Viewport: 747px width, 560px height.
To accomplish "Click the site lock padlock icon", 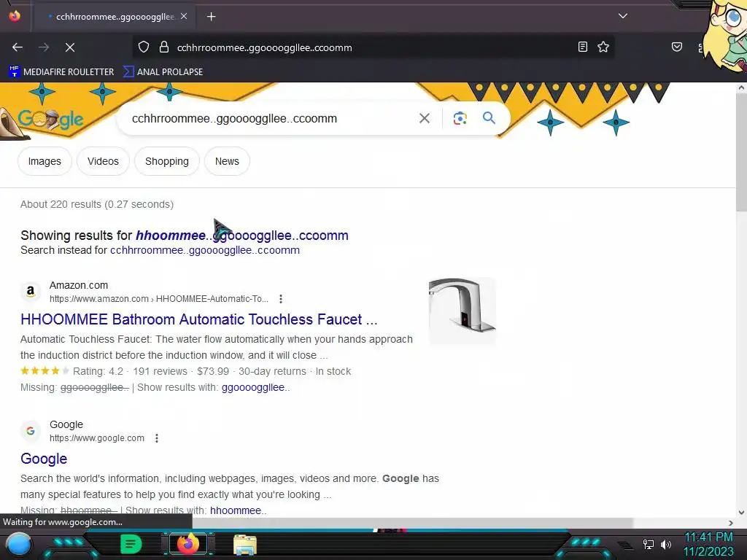I will (164, 47).
